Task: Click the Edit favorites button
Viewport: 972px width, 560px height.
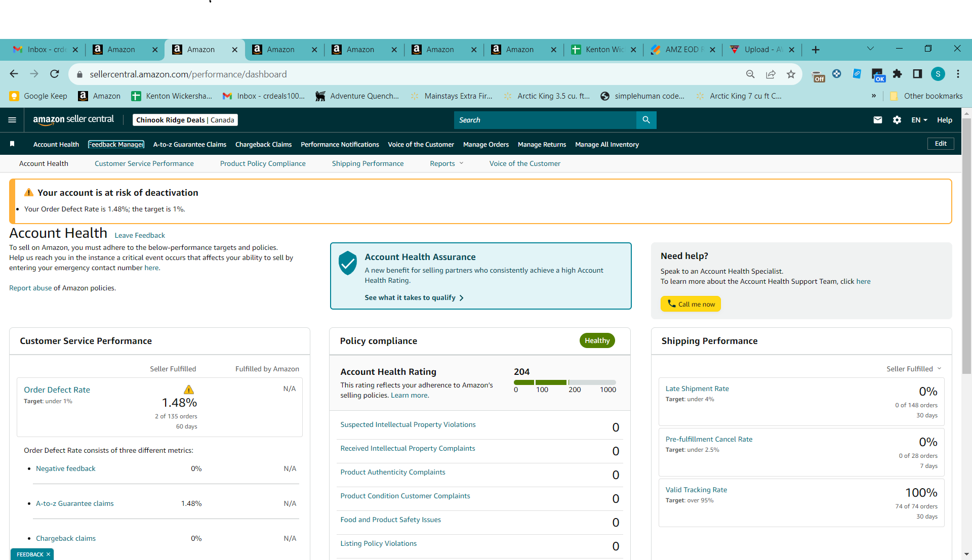Action: click(941, 144)
